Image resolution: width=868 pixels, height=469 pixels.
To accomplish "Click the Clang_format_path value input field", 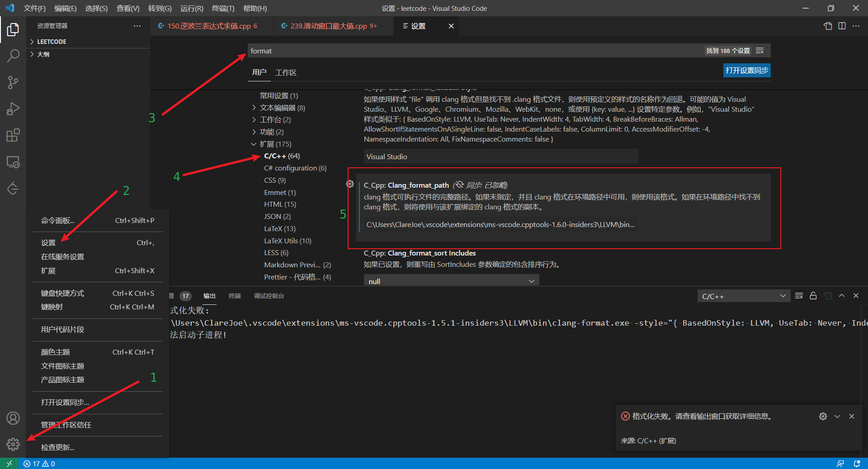I will (501, 225).
